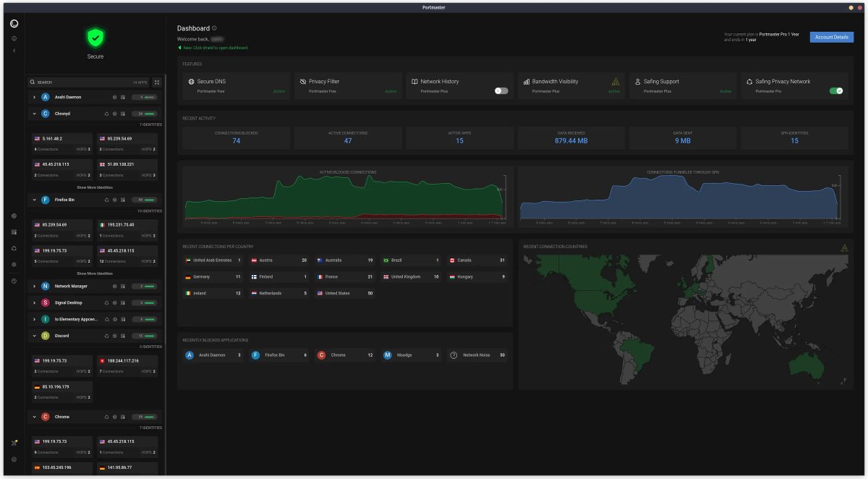Click the Account Details button
Image resolution: width=868 pixels, height=479 pixels.
(x=831, y=37)
